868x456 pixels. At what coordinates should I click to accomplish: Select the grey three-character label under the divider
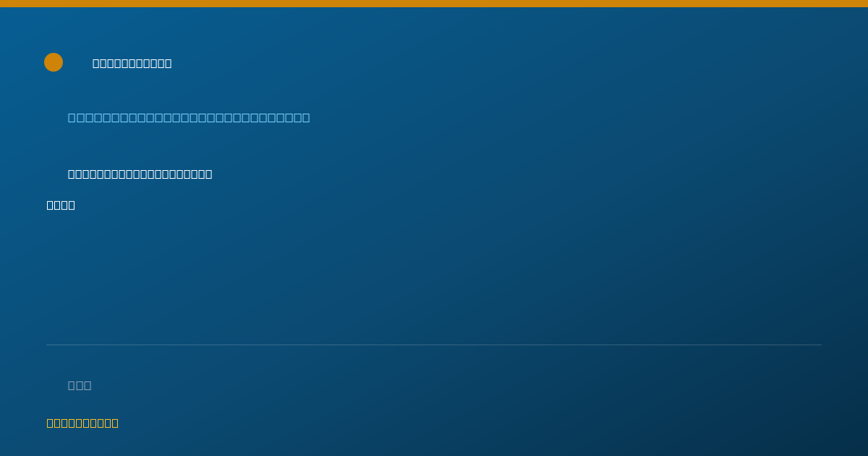click(80, 385)
